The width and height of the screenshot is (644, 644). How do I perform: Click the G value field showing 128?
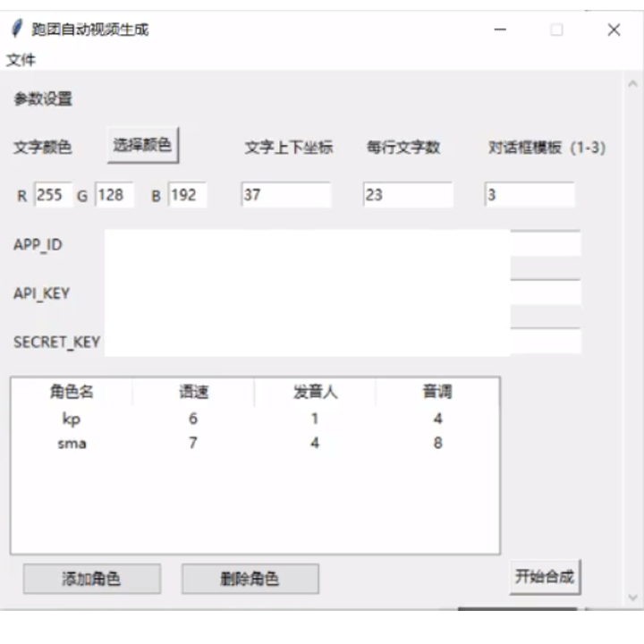click(114, 195)
